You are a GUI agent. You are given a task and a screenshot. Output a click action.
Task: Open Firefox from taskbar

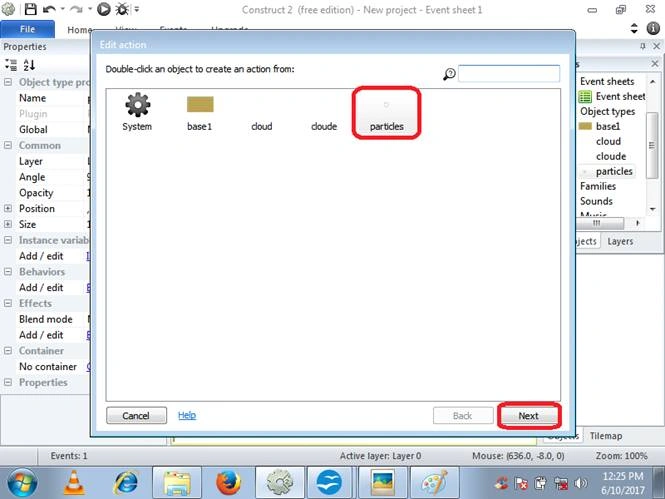point(228,483)
